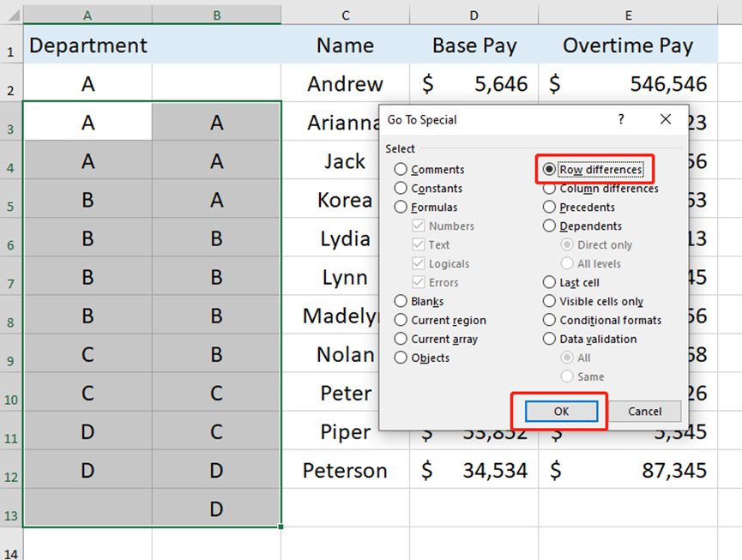This screenshot has width=742, height=560.
Task: Click the Cancel button
Action: click(644, 412)
